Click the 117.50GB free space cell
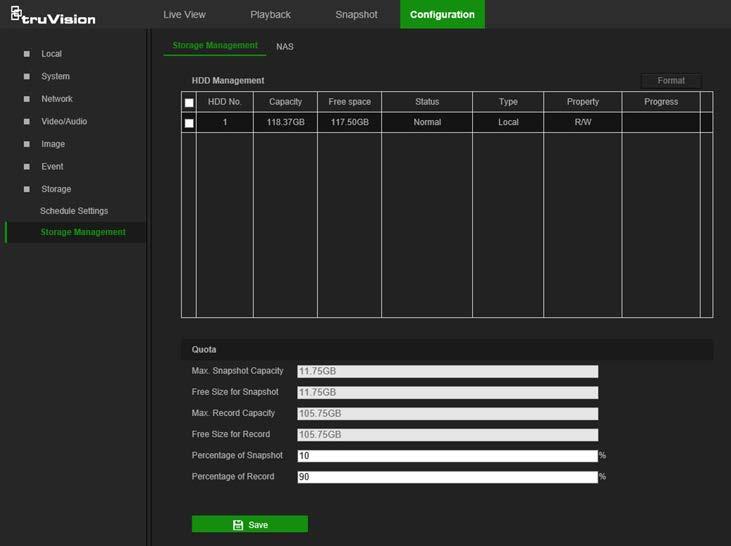Image resolution: width=731 pixels, height=546 pixels. click(350, 122)
